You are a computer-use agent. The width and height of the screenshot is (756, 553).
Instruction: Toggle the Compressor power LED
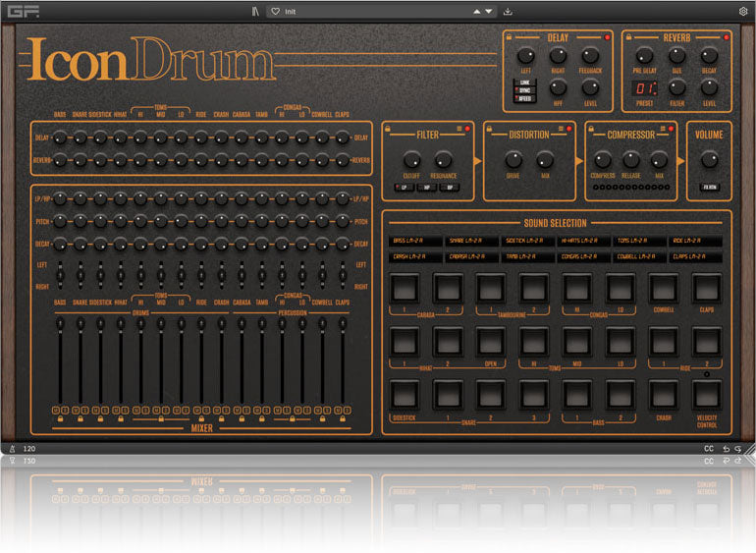coord(671,129)
